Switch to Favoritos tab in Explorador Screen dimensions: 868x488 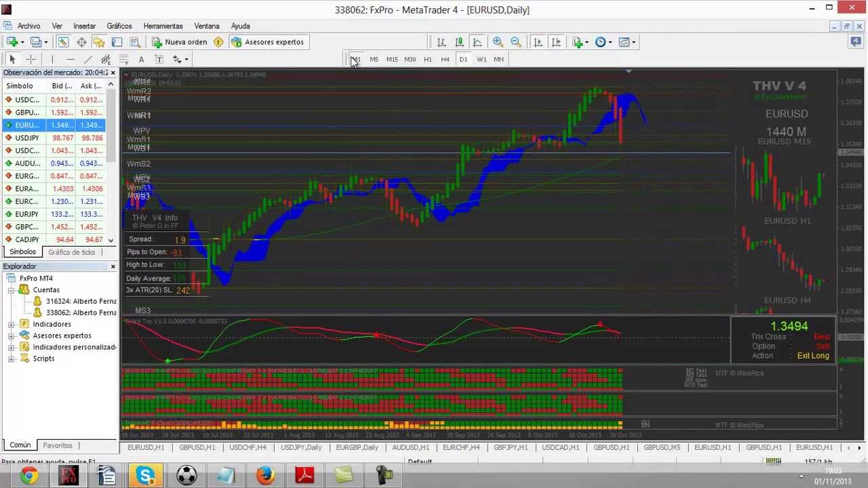[58, 445]
